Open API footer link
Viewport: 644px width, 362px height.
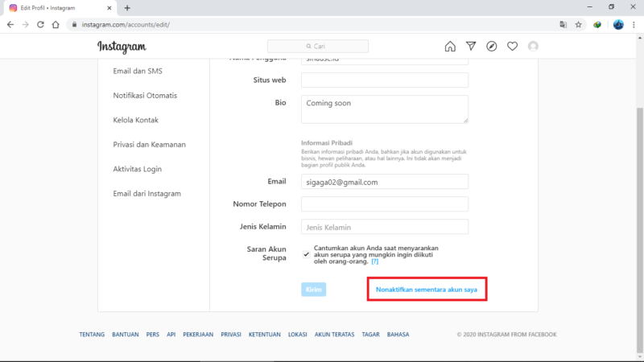pos(171,335)
